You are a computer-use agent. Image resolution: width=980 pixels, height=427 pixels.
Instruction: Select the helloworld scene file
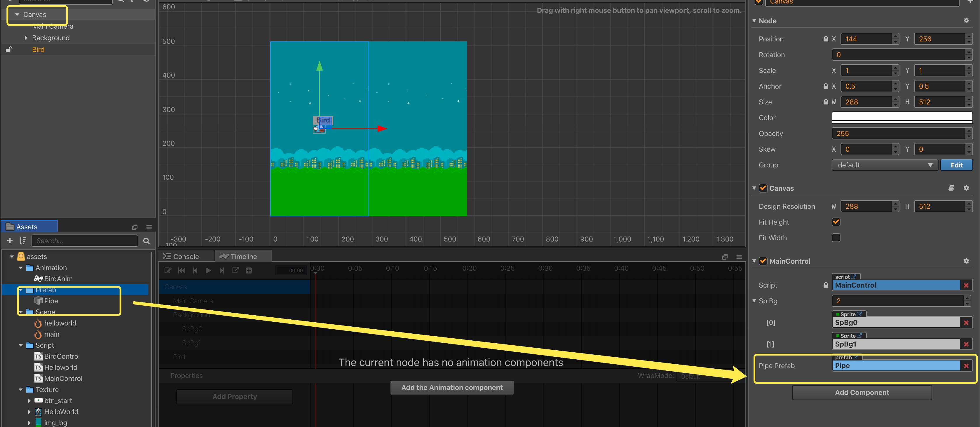(x=60, y=323)
